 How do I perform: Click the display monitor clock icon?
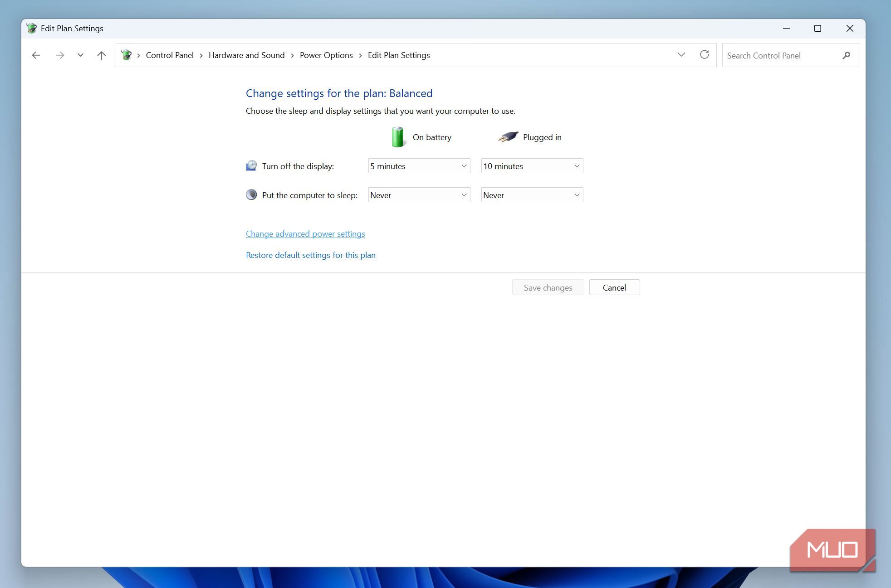pos(251,165)
